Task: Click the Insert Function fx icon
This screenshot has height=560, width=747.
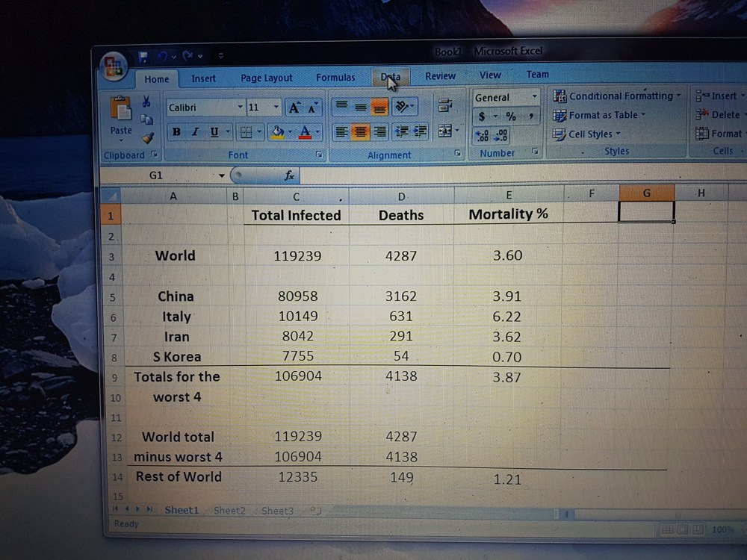Action: tap(289, 175)
